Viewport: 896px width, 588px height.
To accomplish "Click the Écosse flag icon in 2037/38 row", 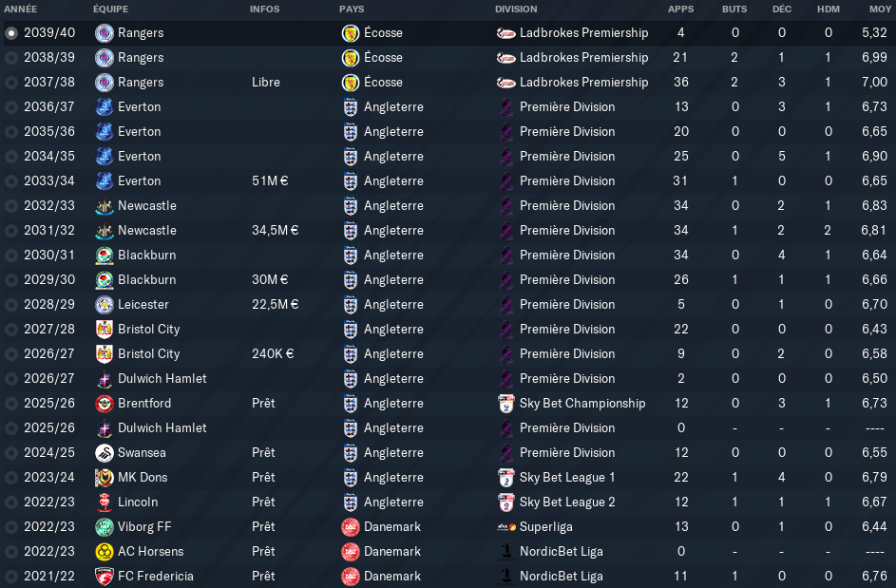I will [351, 83].
